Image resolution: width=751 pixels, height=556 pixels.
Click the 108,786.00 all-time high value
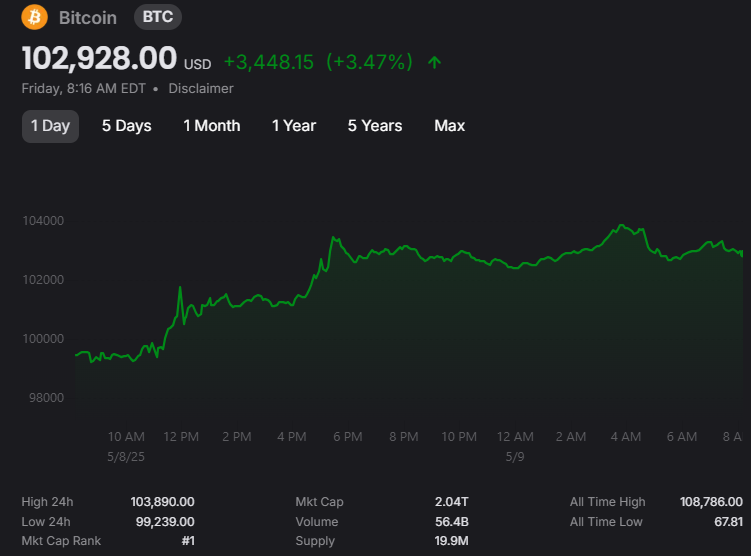coord(711,502)
